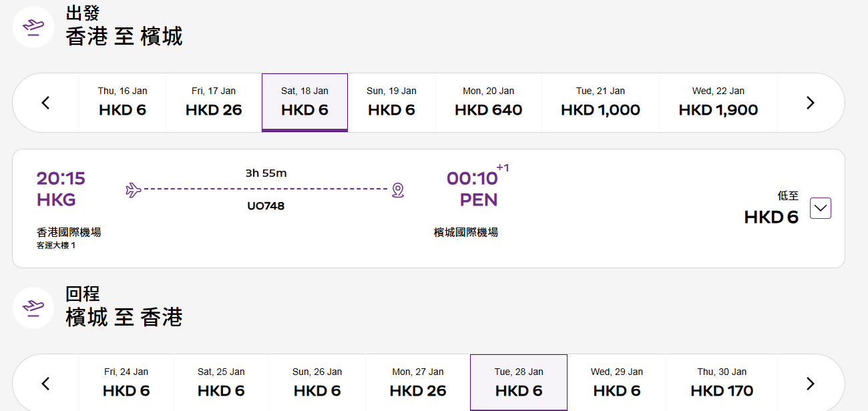This screenshot has height=411, width=868.
Task: Show earlier departure dates with left arrow
Action: [45, 103]
